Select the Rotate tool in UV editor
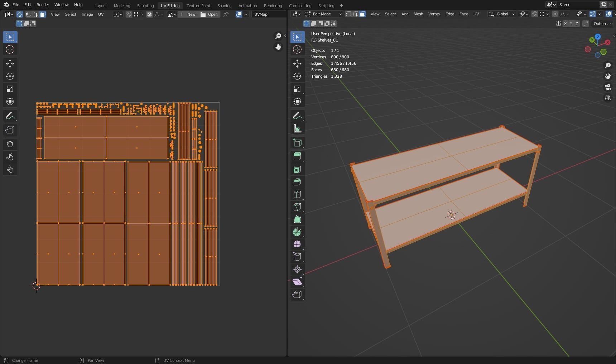Image resolution: width=616 pixels, height=364 pixels. coord(10,76)
